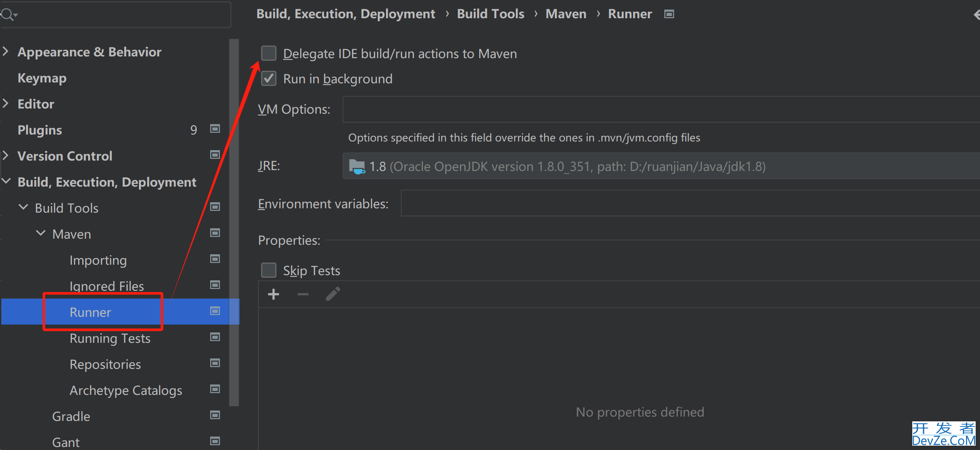The image size is (980, 450).
Task: Click the project-level icon beside Archetype Catalogs
Action: point(215,389)
